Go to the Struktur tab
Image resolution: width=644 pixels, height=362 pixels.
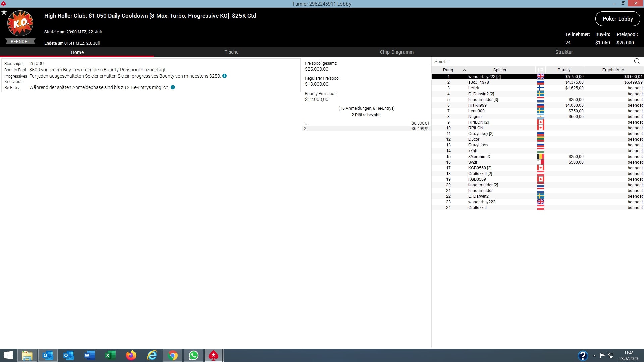coord(564,52)
